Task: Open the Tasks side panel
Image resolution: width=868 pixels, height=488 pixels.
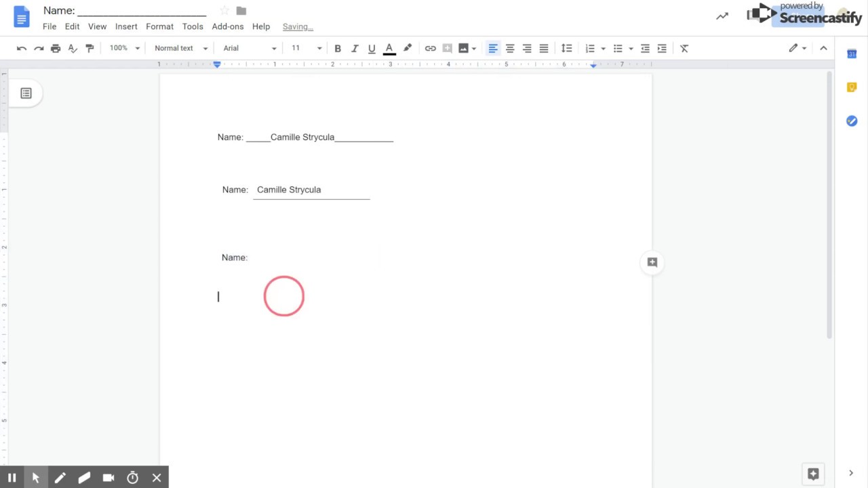Action: tap(852, 121)
